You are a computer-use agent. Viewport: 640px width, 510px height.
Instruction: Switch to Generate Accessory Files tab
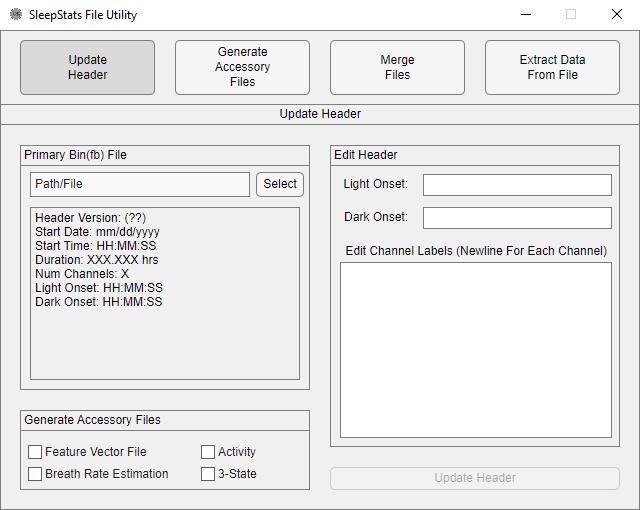(242, 68)
